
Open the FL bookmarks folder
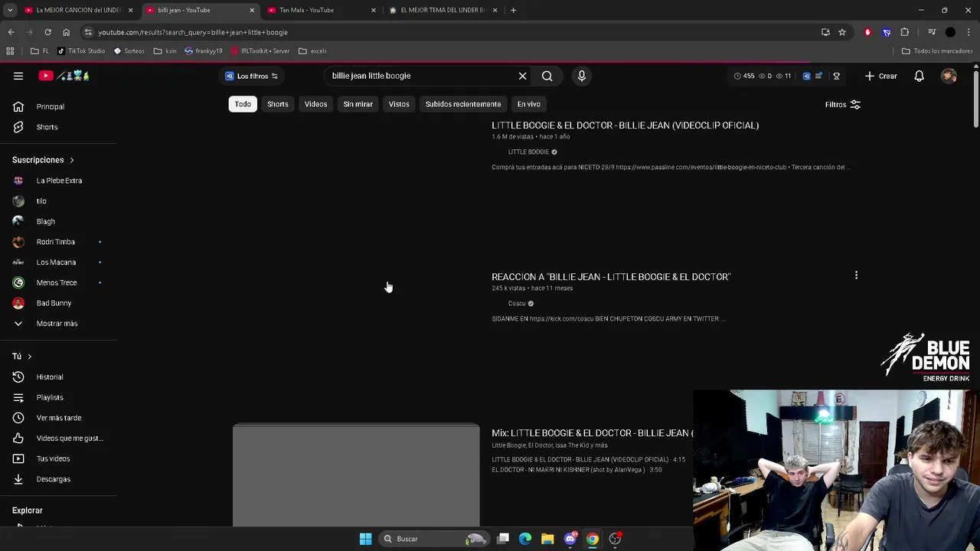coord(40,51)
